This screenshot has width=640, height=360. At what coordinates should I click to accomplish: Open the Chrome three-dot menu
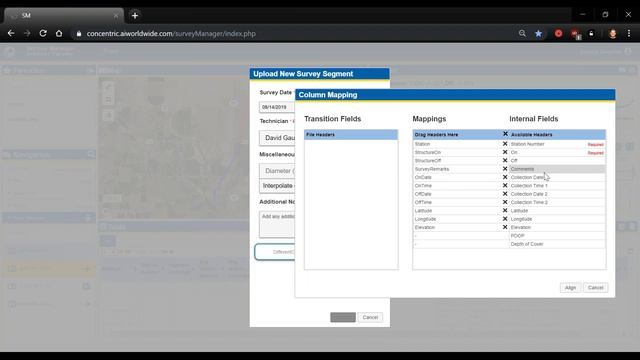[x=629, y=34]
